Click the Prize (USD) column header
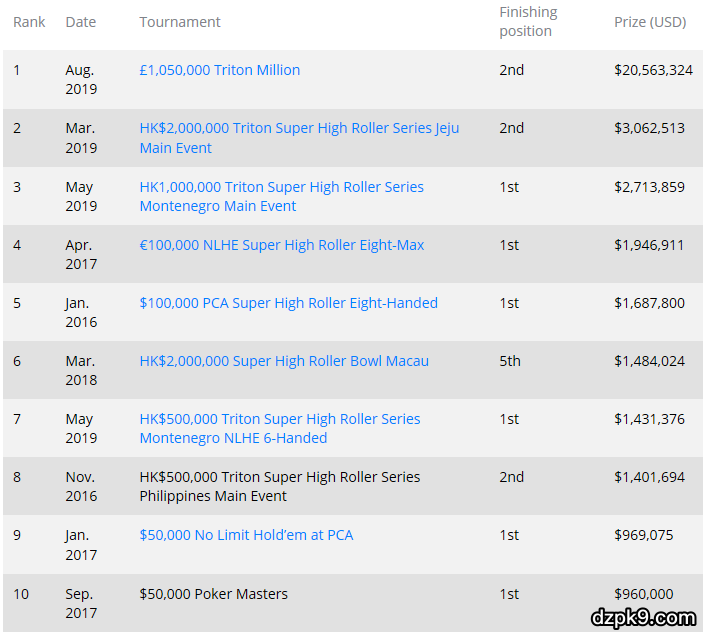Image resolution: width=705 pixels, height=639 pixels. point(650,22)
